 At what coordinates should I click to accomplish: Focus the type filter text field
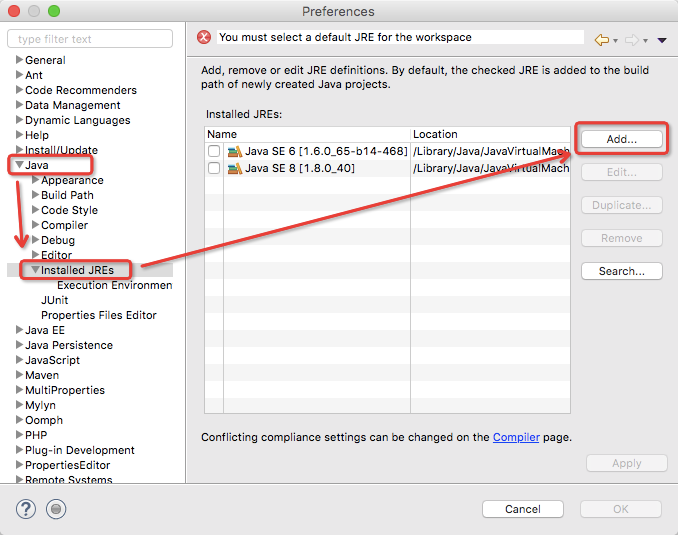tap(90, 39)
